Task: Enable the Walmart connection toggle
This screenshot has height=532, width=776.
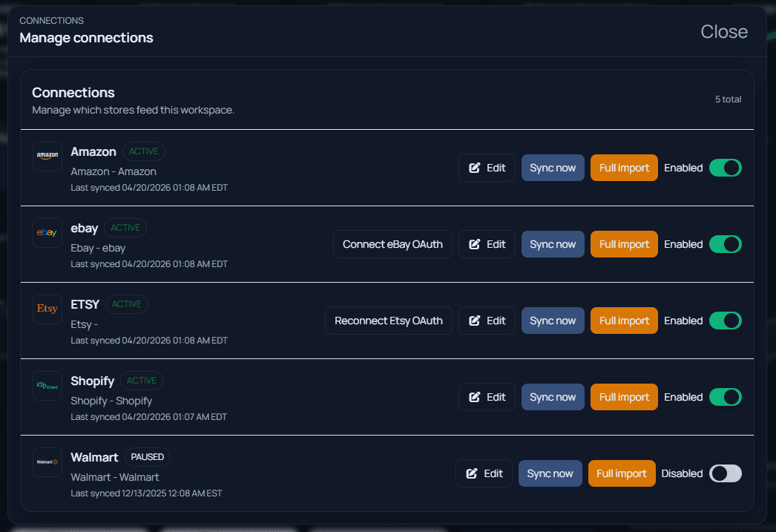Action: tap(725, 473)
